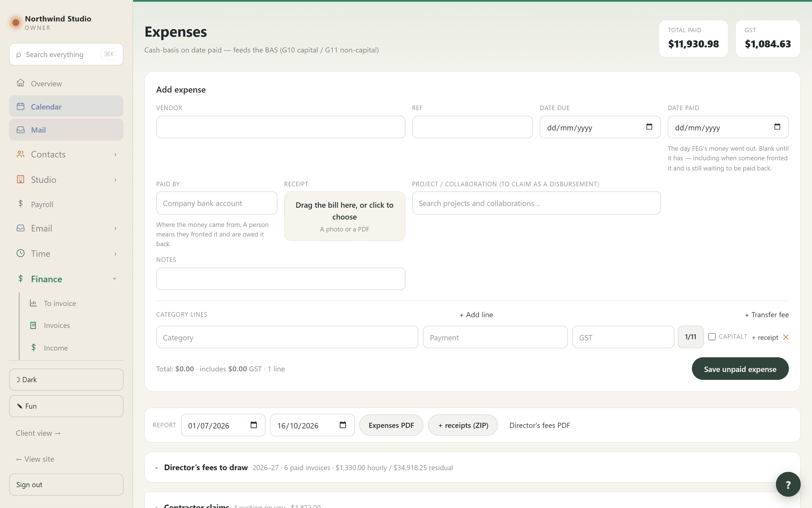Click the Payroll dollar icon
The height and width of the screenshot is (508, 812).
pos(21,203)
